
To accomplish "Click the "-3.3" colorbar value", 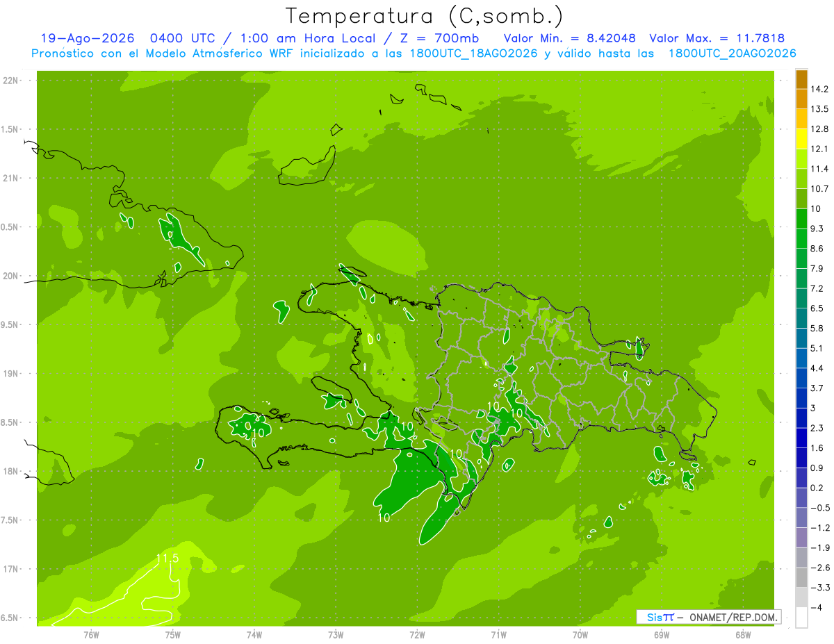I will (821, 588).
